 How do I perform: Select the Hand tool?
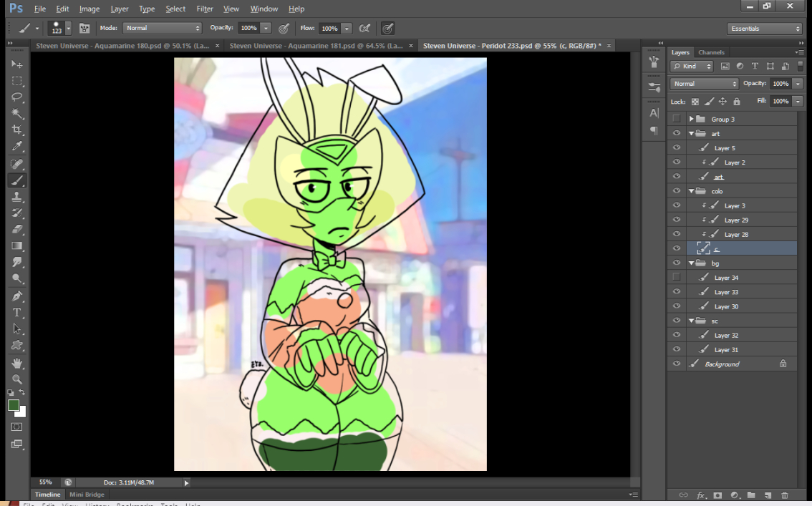point(17,363)
